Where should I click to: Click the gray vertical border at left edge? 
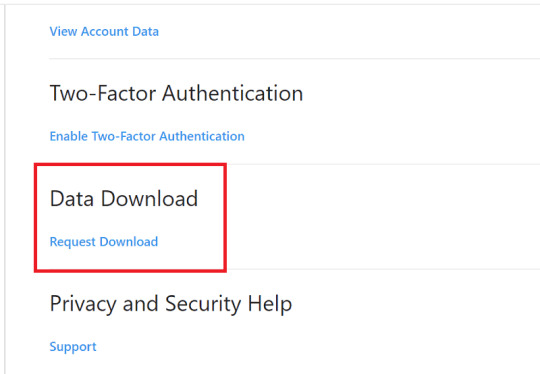coord(5,189)
